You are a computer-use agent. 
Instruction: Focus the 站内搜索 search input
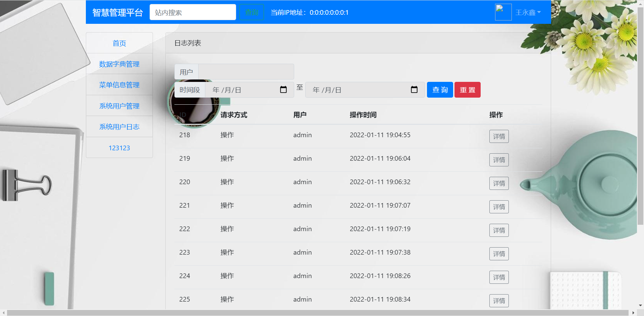(x=193, y=12)
